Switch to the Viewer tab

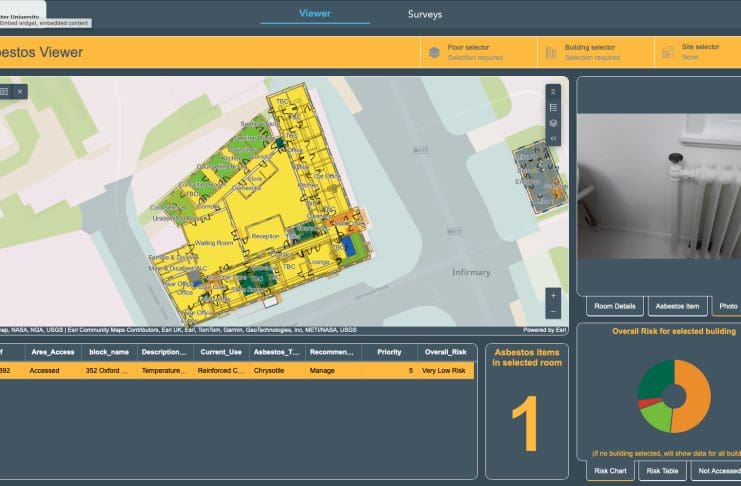[315, 14]
